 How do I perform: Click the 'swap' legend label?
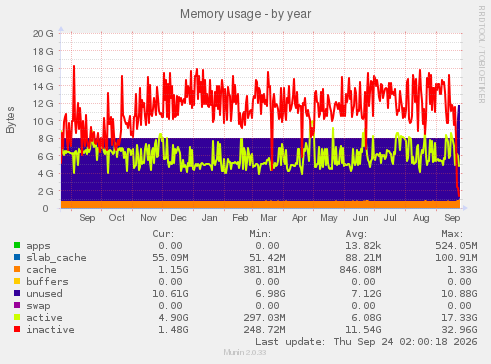pos(38,306)
